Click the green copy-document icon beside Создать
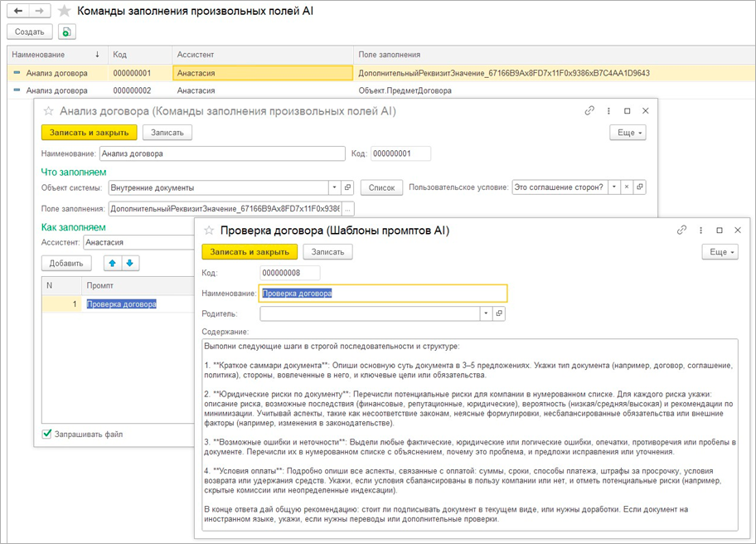This screenshot has width=756, height=544. pos(67,32)
